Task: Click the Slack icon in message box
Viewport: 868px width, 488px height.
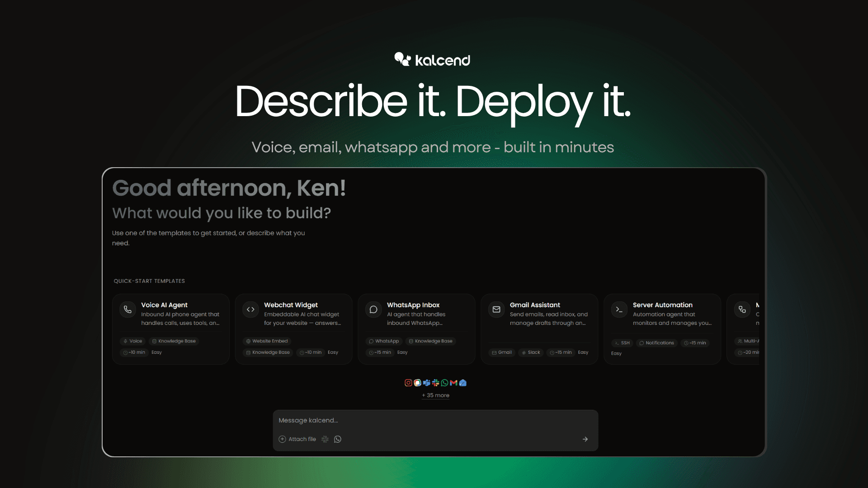Action: click(x=325, y=439)
